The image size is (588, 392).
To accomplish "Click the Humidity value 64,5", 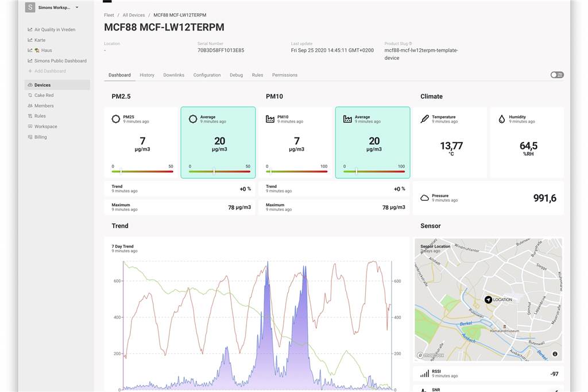I will pyautogui.click(x=528, y=145).
